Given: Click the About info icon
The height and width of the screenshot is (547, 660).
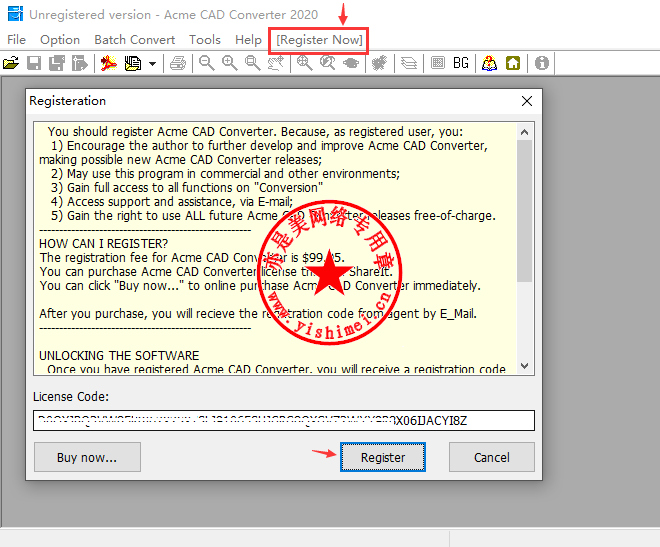Looking at the screenshot, I should [x=542, y=63].
